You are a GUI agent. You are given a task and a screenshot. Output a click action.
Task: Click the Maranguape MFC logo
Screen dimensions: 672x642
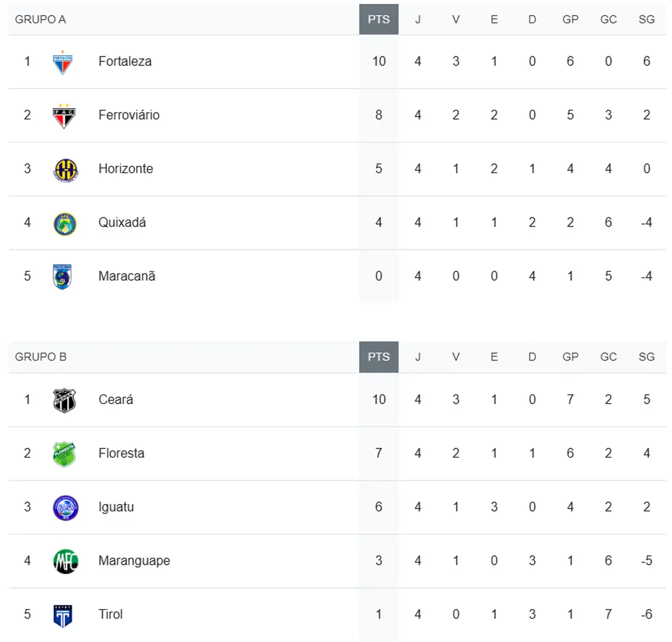66,561
